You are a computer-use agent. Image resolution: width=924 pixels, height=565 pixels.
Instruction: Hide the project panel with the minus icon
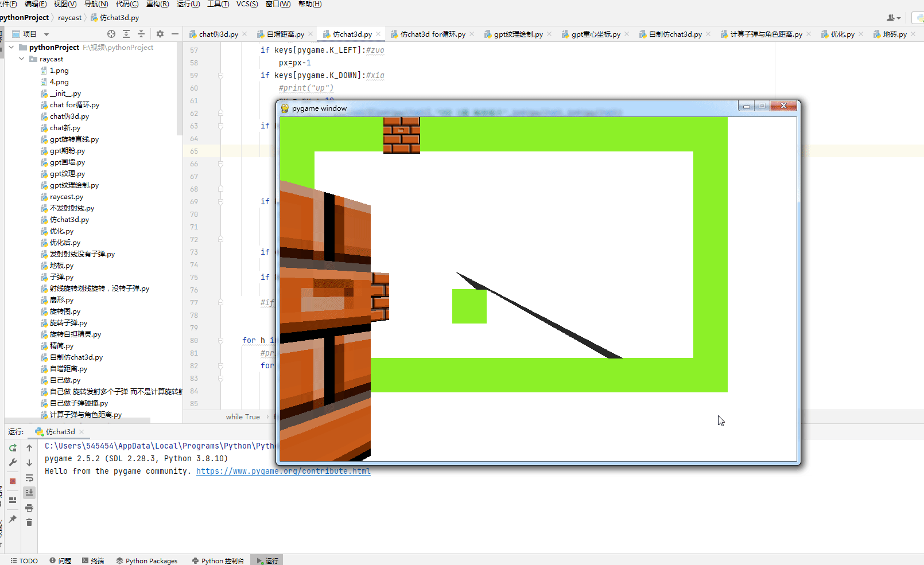175,34
